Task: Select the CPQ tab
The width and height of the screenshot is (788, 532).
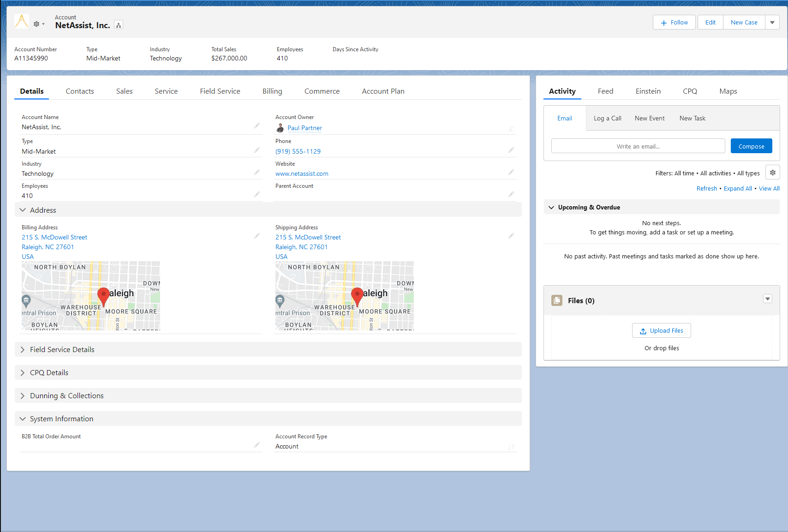Action: pyautogui.click(x=690, y=91)
